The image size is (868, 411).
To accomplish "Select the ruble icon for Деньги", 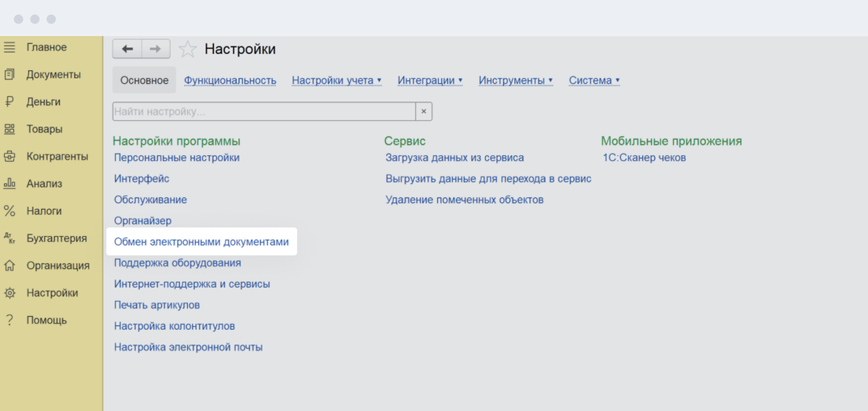I will [x=9, y=102].
